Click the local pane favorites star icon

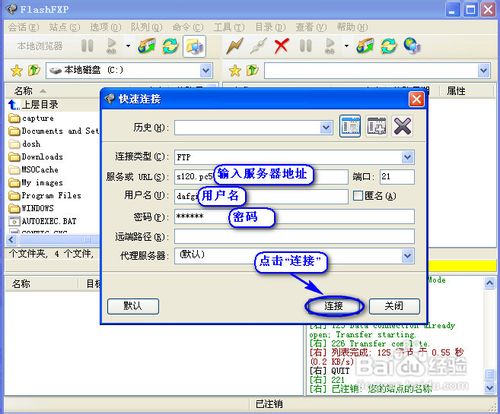tap(16, 70)
